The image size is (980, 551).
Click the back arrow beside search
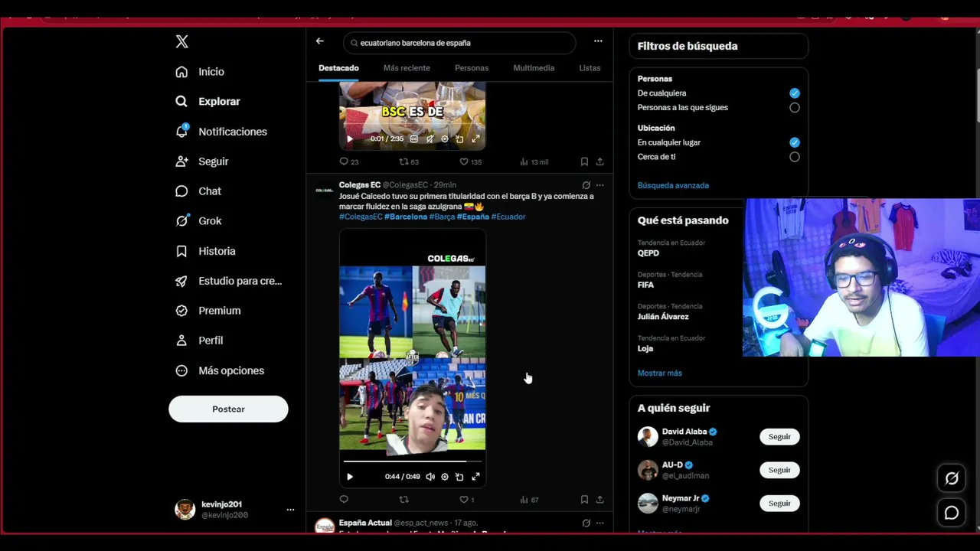(319, 41)
